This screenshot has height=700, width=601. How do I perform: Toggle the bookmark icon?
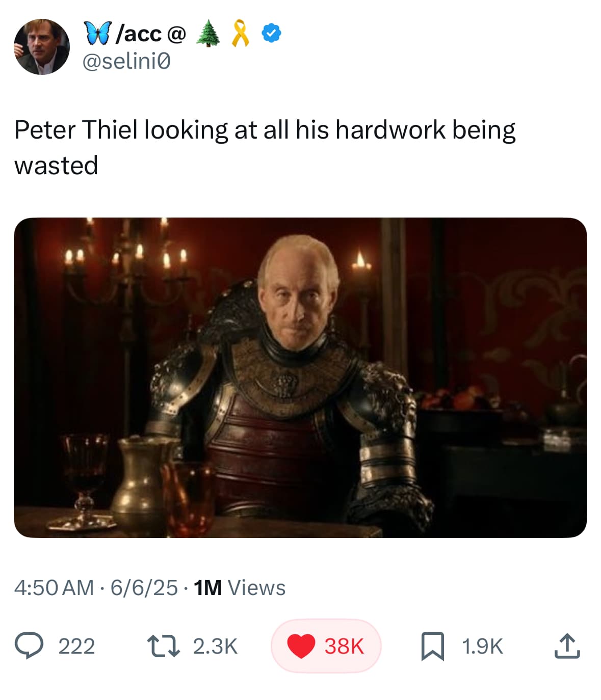(x=432, y=646)
